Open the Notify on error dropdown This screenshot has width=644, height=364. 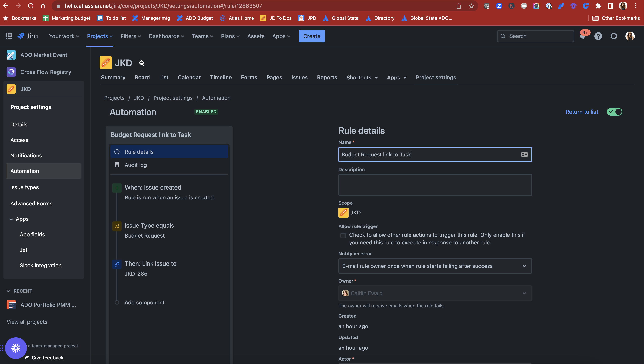435,266
